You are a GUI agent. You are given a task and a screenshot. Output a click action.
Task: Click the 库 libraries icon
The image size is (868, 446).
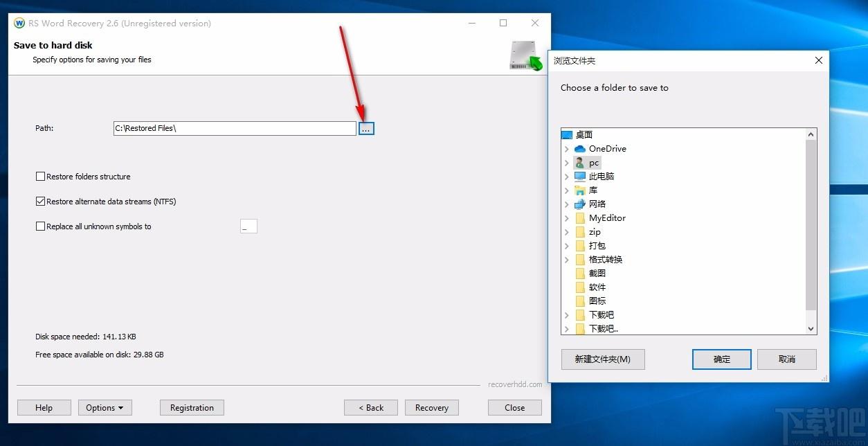coord(580,190)
